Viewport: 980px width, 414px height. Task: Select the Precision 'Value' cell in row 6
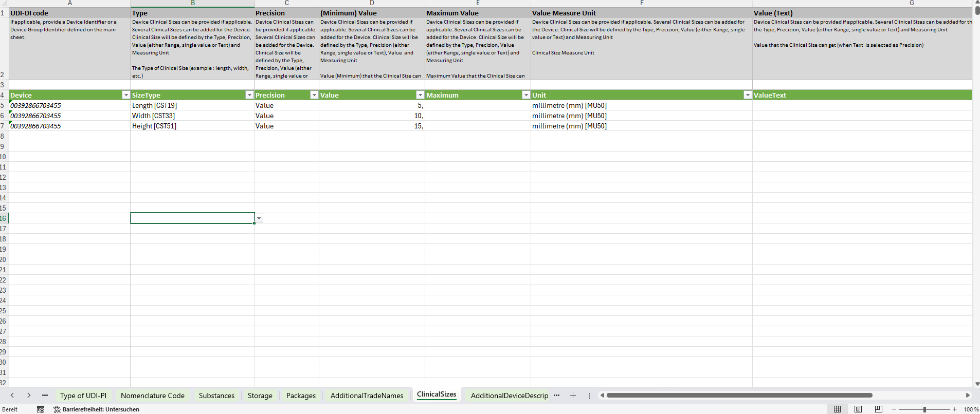click(286, 116)
